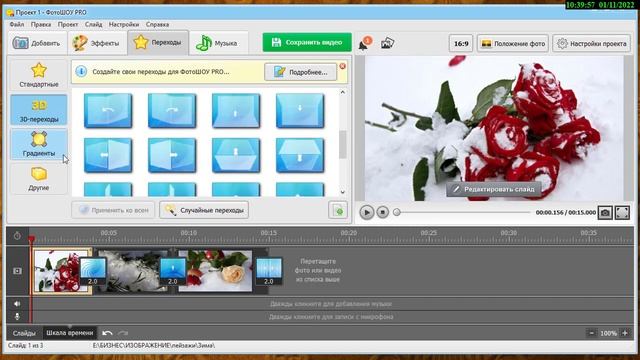Viewport: 640px width, 360px height.
Task: Open the Справка menu
Action: click(x=157, y=24)
